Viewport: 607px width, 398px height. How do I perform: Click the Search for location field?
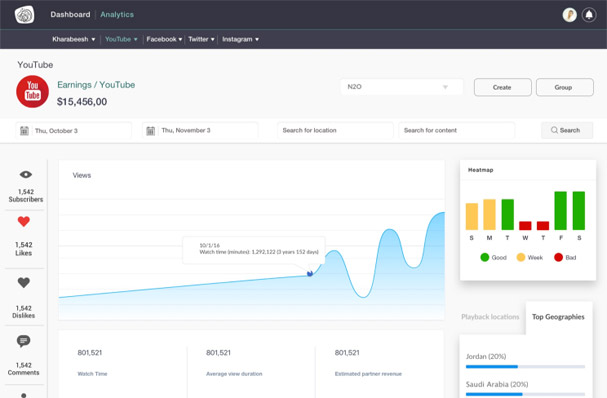335,130
